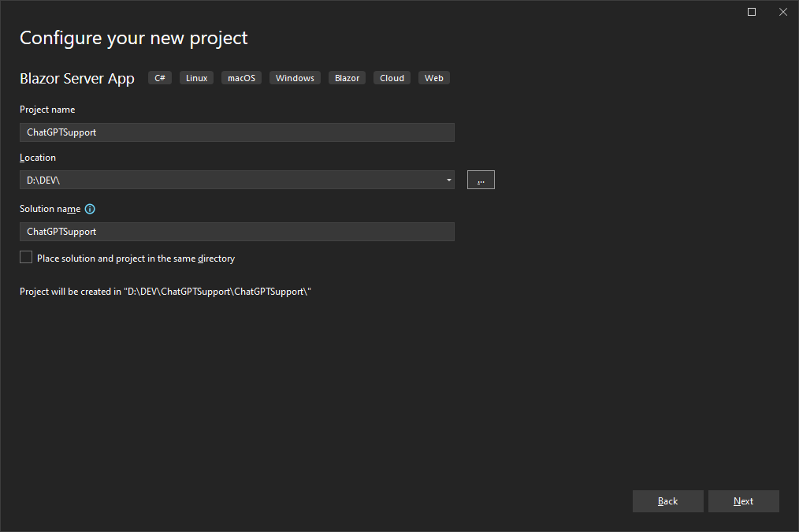This screenshot has height=532, width=799.
Task: Click the Cloud tag
Action: [x=392, y=78]
